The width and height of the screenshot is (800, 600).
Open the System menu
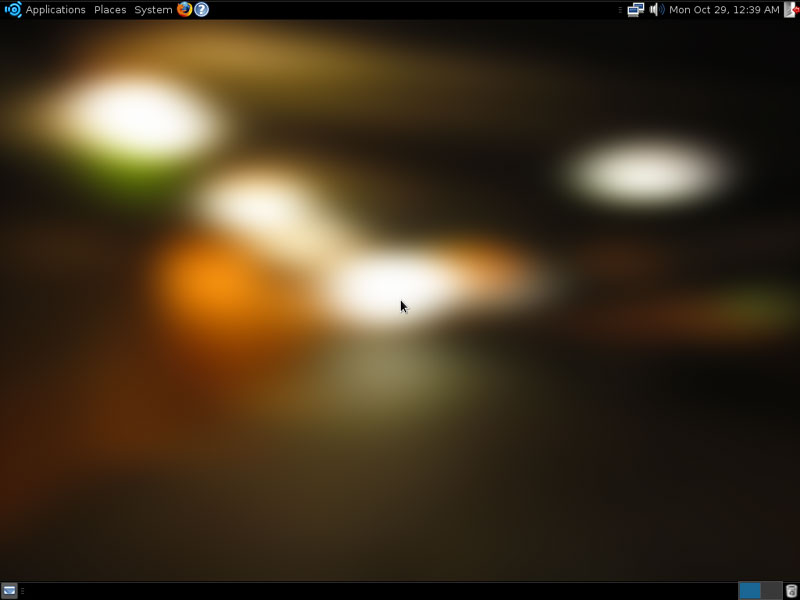153,10
